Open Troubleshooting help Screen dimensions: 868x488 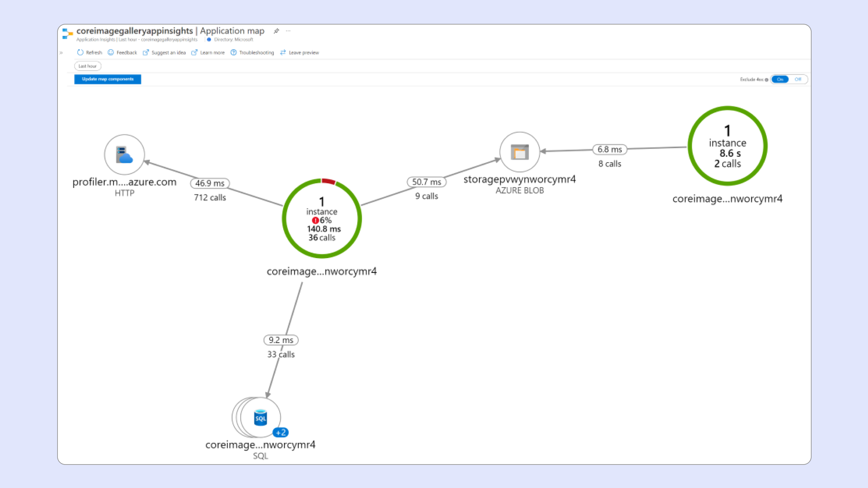point(252,52)
